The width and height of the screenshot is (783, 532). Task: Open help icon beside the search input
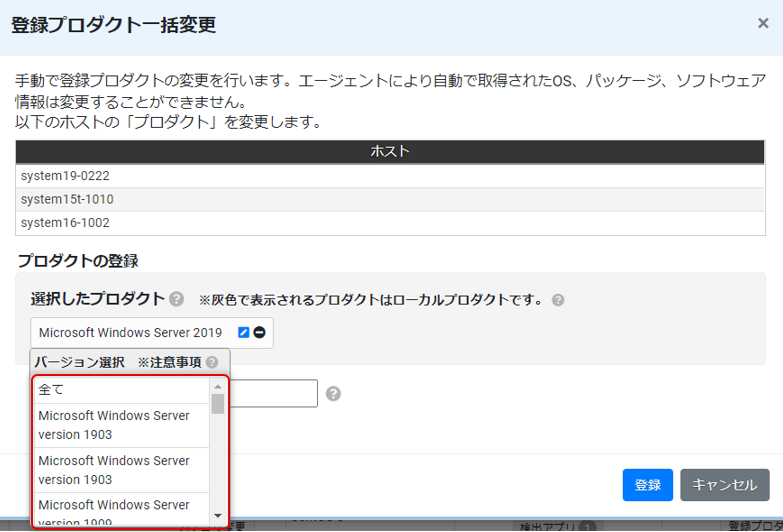click(333, 394)
